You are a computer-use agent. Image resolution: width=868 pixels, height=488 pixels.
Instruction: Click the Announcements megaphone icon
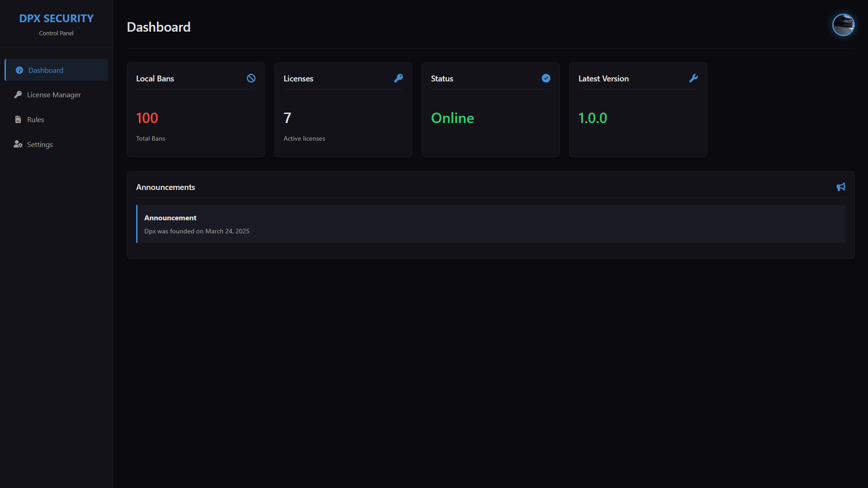[x=841, y=187]
